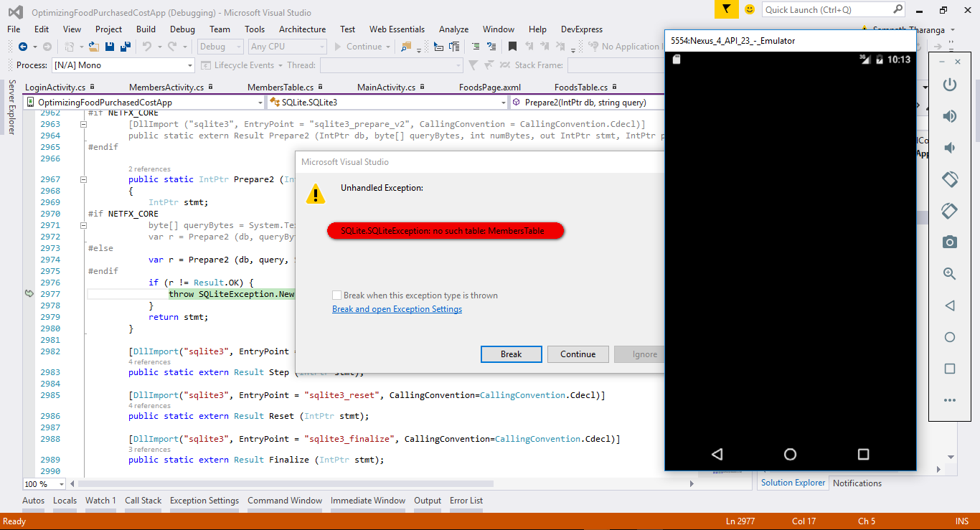
Task: Toggle a bookmark with the bookmark icon
Action: click(x=512, y=47)
